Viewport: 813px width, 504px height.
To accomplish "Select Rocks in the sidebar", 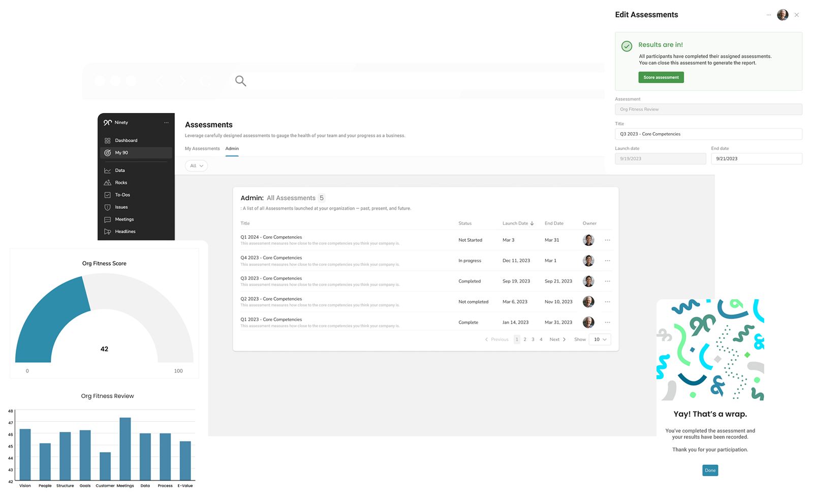I will pos(121,182).
